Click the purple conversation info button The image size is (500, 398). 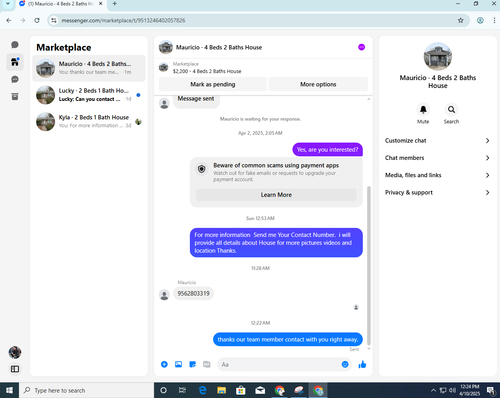click(361, 47)
